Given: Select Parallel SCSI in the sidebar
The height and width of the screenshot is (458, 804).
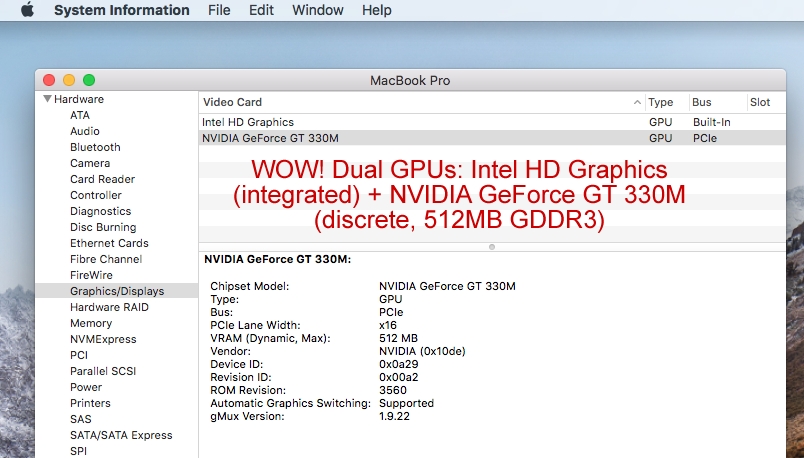Looking at the screenshot, I should [103, 371].
